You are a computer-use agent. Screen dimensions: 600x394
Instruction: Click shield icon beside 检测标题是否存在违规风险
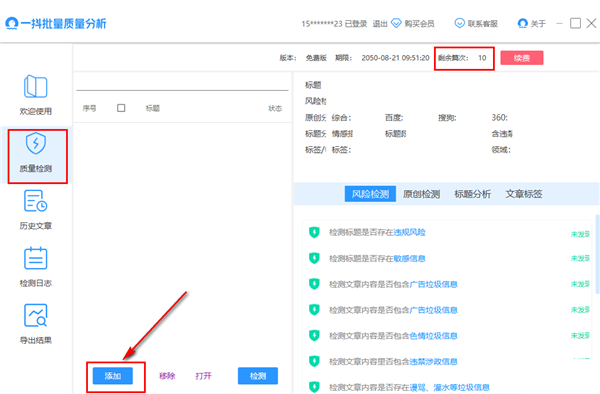[314, 232]
